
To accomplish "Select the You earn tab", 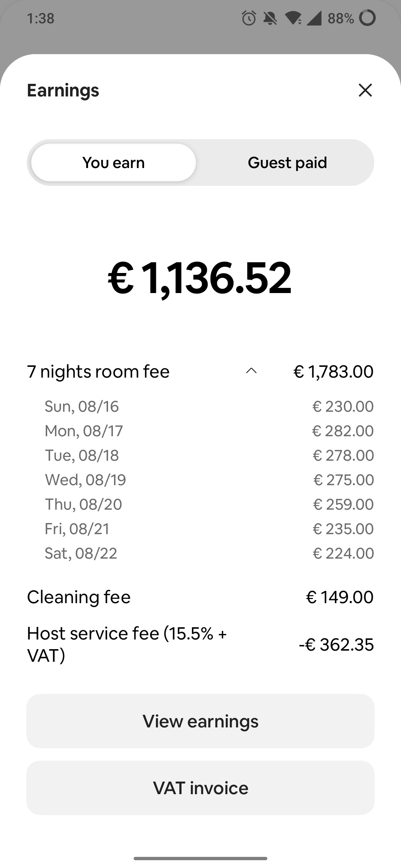I will [113, 162].
